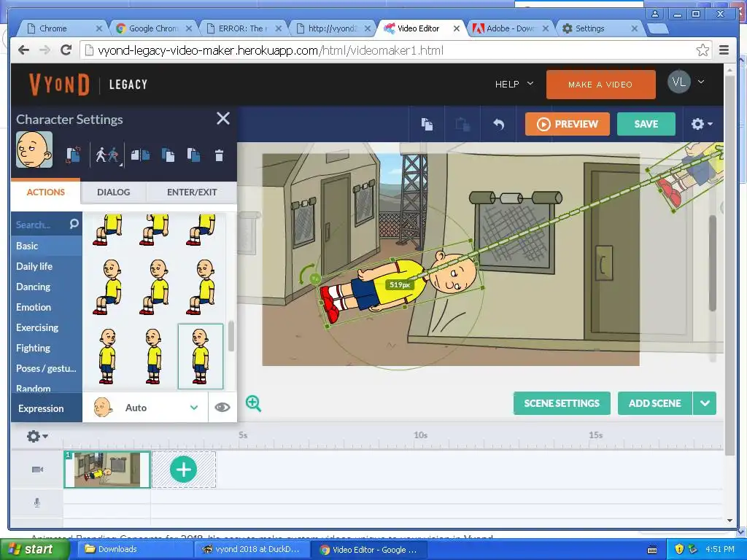The image size is (747, 560).
Task: Click the page vertical scrollbar handle
Action: click(x=729, y=264)
